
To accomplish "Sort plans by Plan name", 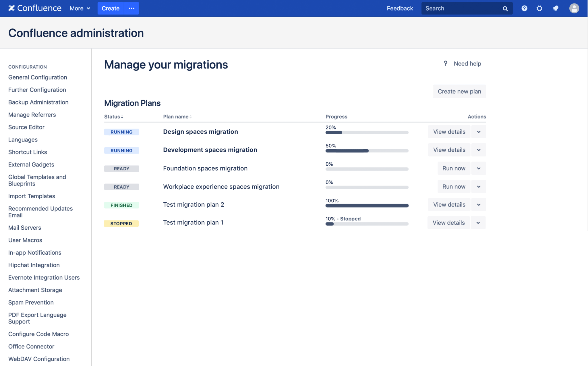I will (x=175, y=117).
